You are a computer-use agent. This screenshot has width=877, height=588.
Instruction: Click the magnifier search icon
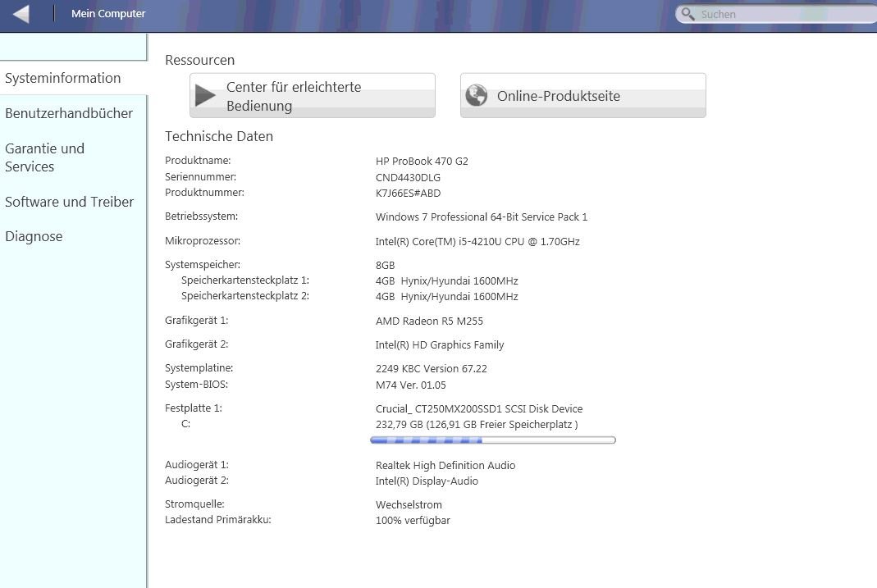(688, 14)
